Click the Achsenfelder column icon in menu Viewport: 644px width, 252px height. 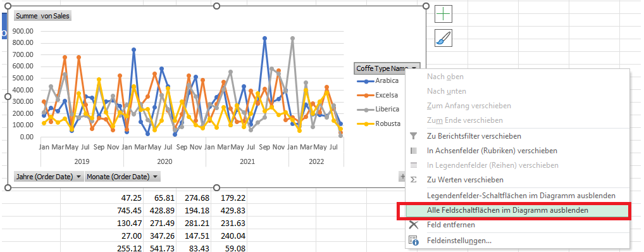(414, 151)
